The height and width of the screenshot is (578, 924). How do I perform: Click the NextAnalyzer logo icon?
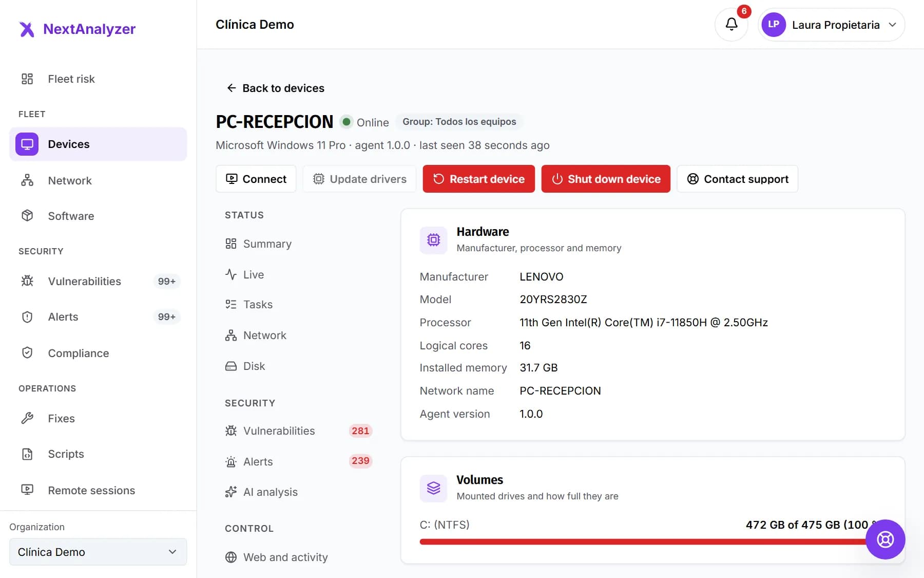click(x=27, y=29)
